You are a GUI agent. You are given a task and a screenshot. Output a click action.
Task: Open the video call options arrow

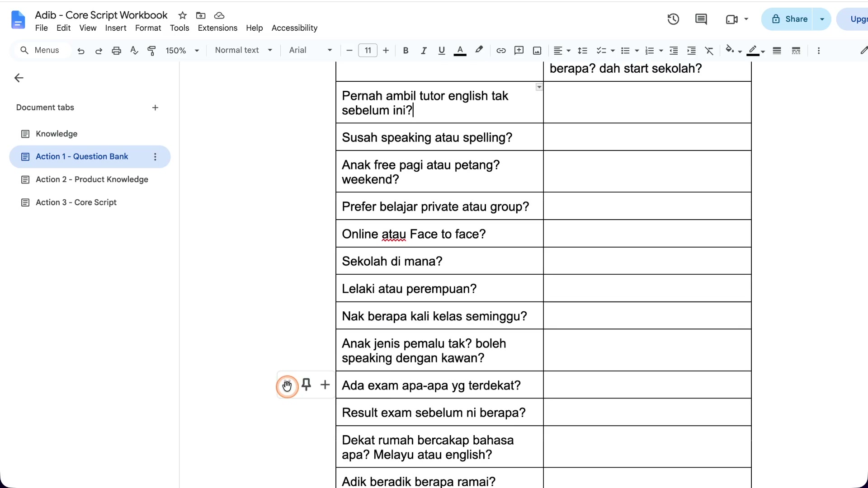(x=746, y=19)
